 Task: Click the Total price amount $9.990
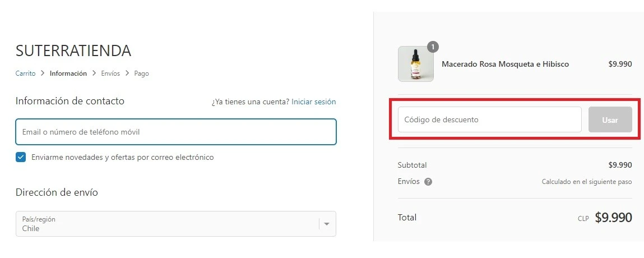coord(613,218)
